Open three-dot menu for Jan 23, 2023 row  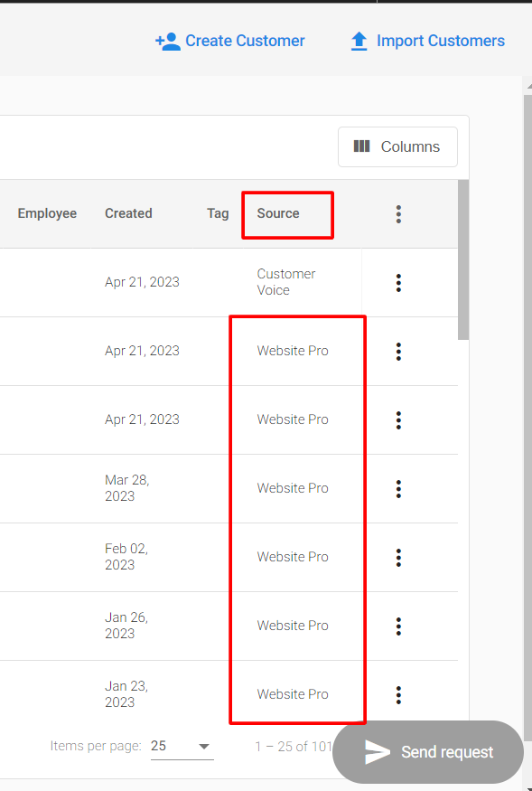(x=398, y=694)
